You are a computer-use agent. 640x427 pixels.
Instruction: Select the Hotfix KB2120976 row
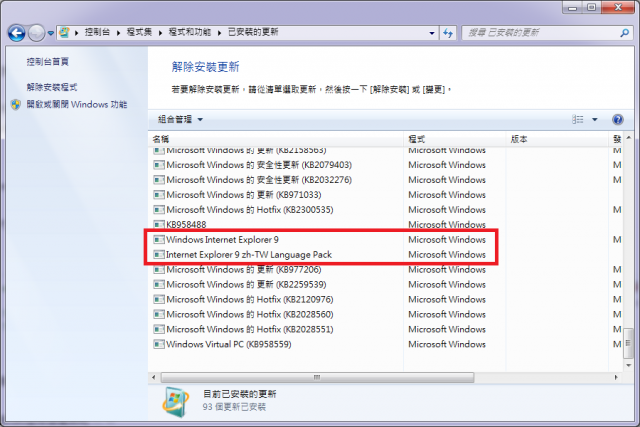pos(385,300)
